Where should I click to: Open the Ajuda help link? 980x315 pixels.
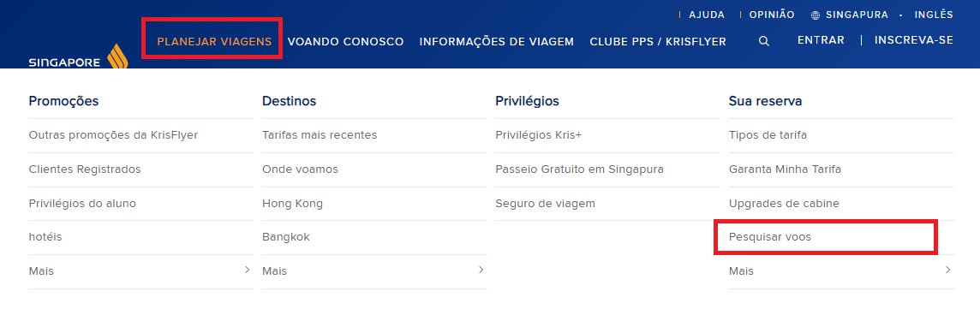[x=707, y=15]
